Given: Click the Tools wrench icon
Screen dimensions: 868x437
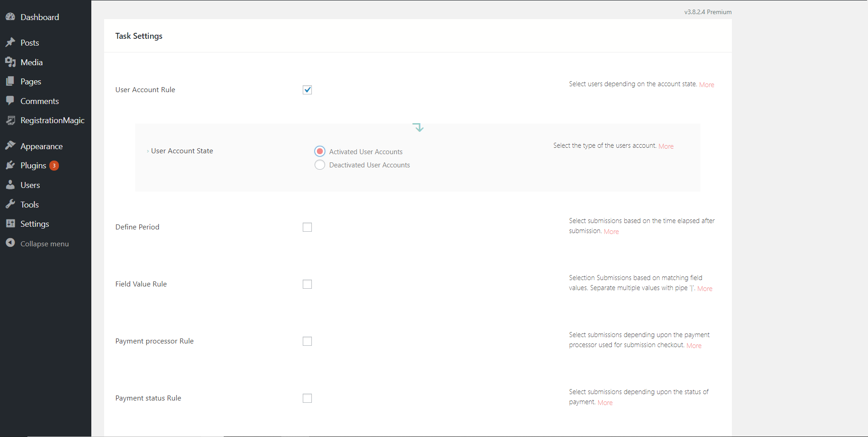Looking at the screenshot, I should coord(10,204).
